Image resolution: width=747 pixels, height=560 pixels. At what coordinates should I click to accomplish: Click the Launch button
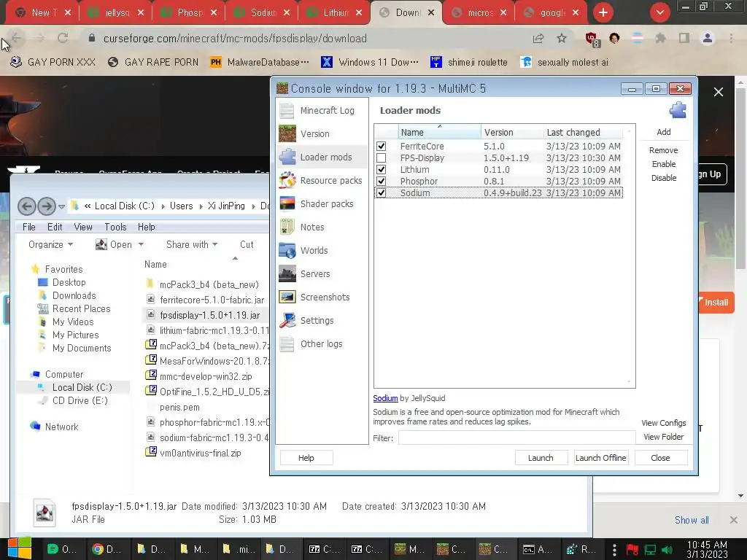click(x=541, y=458)
